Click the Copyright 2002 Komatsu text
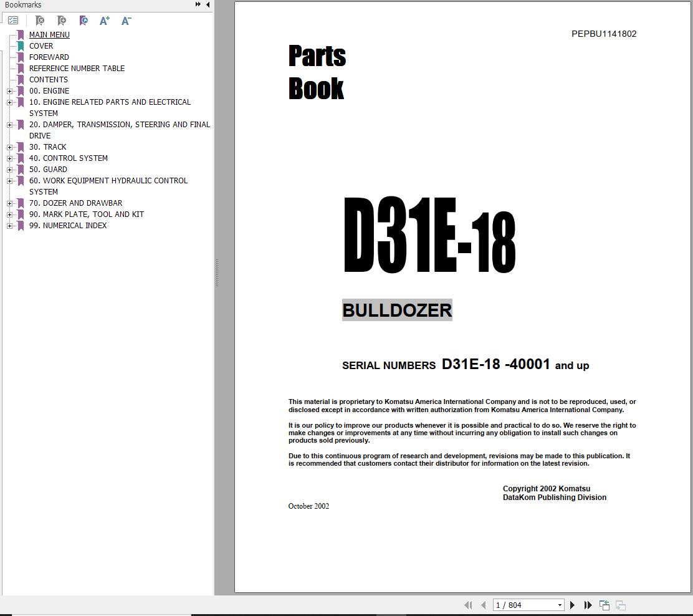This screenshot has width=693, height=616. [x=547, y=489]
